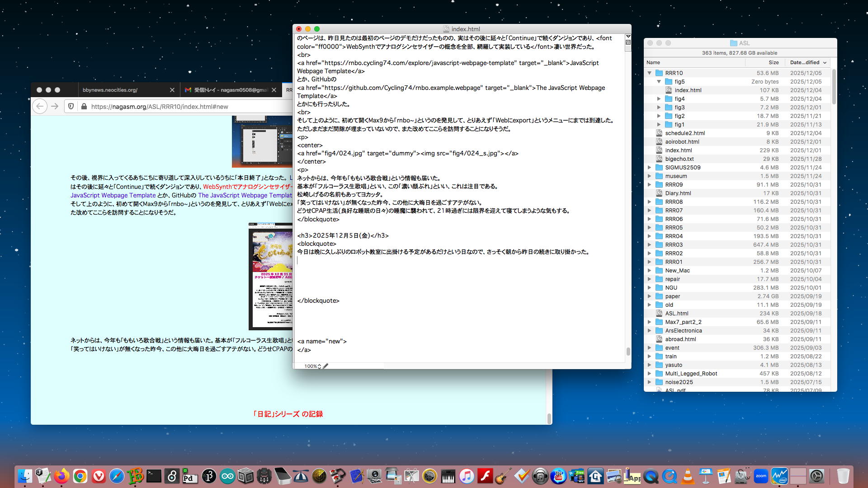Expand the SIGMUS2509 folder
This screenshot has width=868, height=488.
point(650,167)
